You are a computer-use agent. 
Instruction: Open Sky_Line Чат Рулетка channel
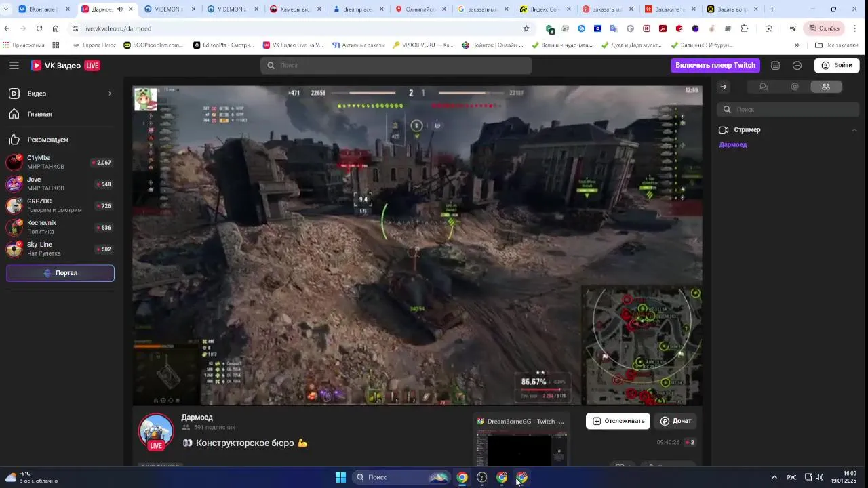coord(60,249)
